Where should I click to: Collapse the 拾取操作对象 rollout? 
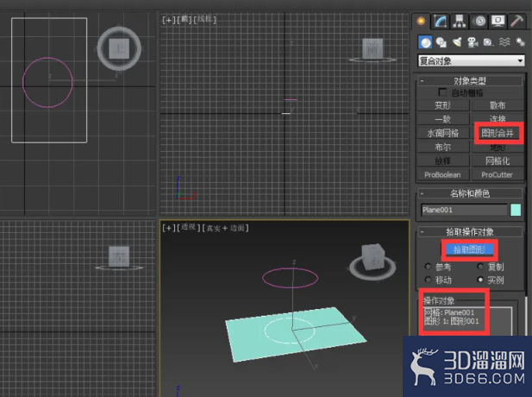point(470,232)
